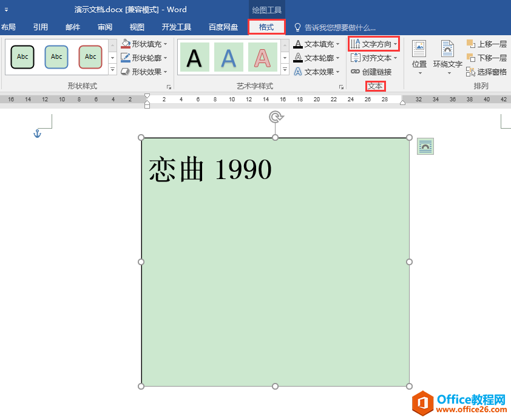This screenshot has width=511, height=420.
Task: Click the Text Direction (文字方向) icon
Action: click(x=355, y=44)
